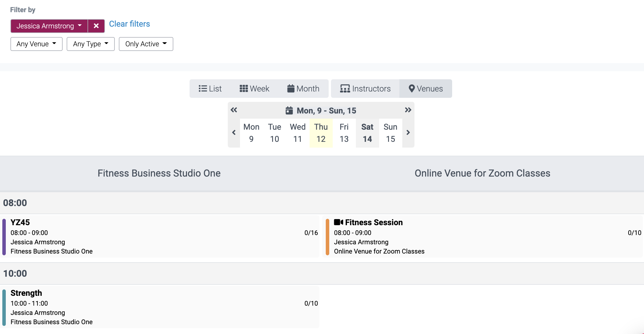This screenshot has height=334, width=644.
Task: Click the Fitness Business Studio One column header
Action: 159,173
